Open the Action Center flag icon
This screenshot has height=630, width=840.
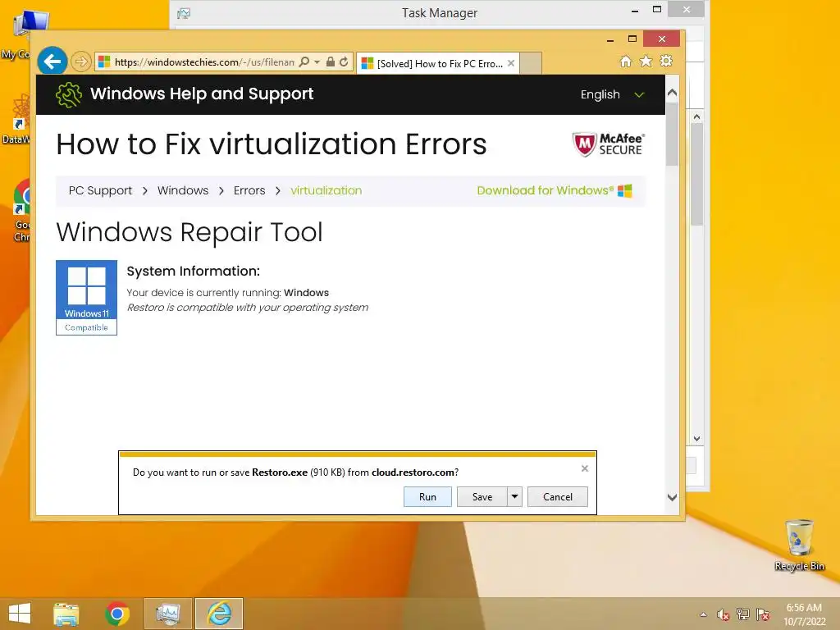pyautogui.click(x=763, y=614)
